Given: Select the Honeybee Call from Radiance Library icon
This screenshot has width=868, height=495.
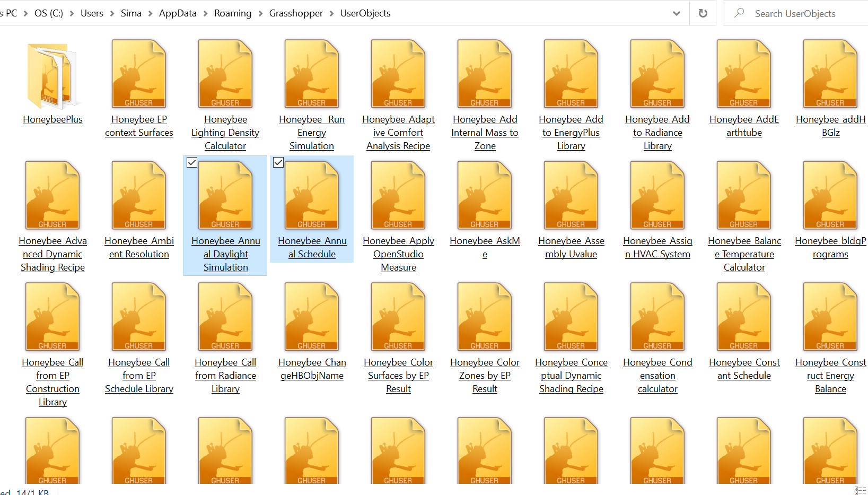Looking at the screenshot, I should (x=225, y=317).
